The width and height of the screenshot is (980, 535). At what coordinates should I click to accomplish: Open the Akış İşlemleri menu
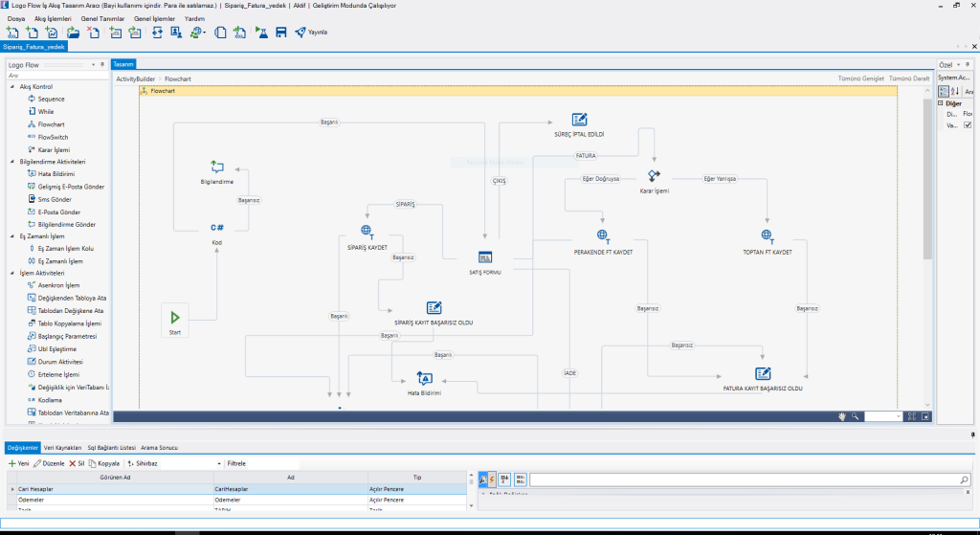click(54, 18)
